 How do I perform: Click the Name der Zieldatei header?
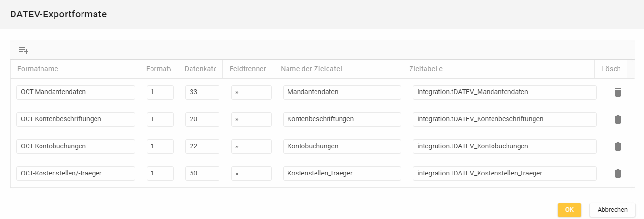(x=311, y=69)
